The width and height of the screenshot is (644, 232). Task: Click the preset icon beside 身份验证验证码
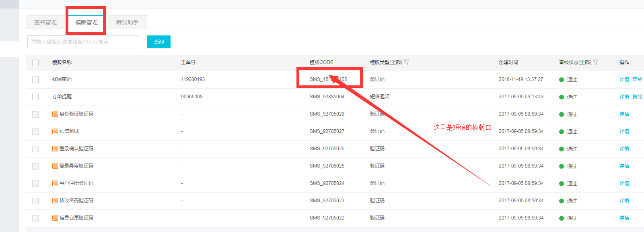[x=55, y=114]
